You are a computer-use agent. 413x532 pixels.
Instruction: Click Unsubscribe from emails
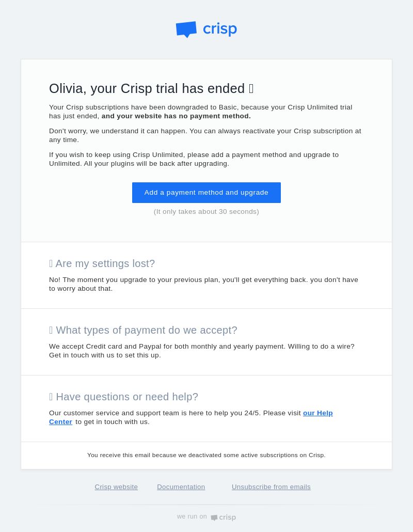[271, 487]
